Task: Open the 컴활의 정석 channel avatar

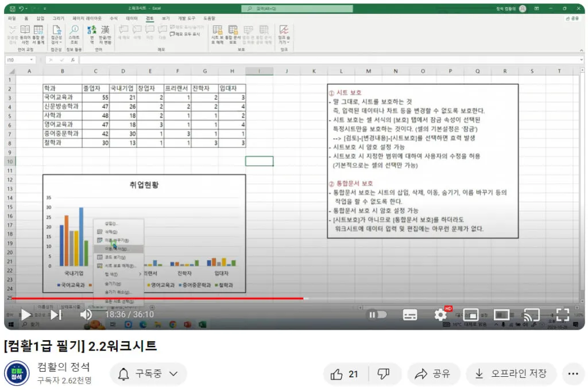Action: coord(16,373)
